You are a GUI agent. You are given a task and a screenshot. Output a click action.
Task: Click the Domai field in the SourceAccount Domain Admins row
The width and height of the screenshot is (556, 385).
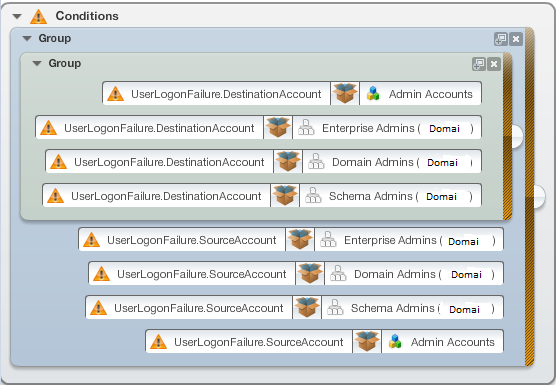(x=467, y=274)
